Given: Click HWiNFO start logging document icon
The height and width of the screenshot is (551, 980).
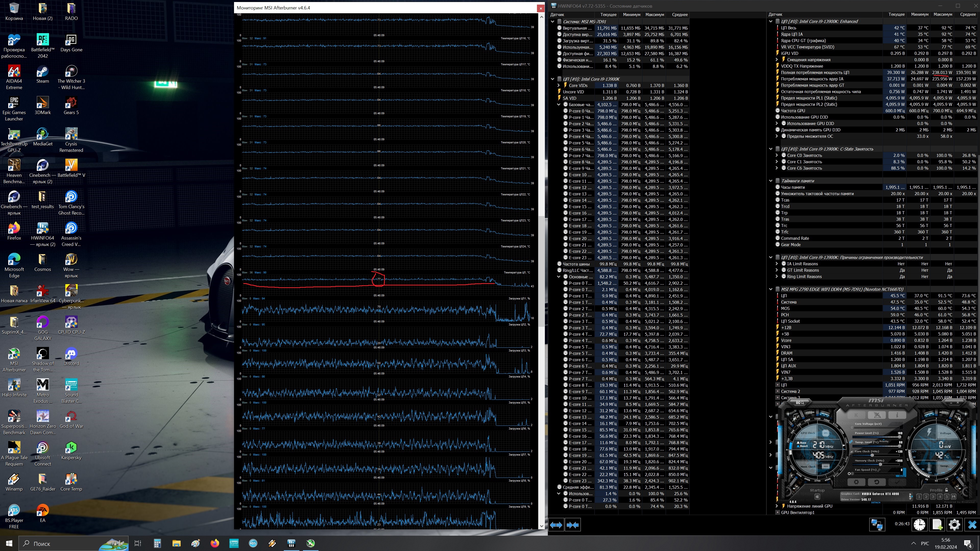Looking at the screenshot, I should (x=937, y=525).
